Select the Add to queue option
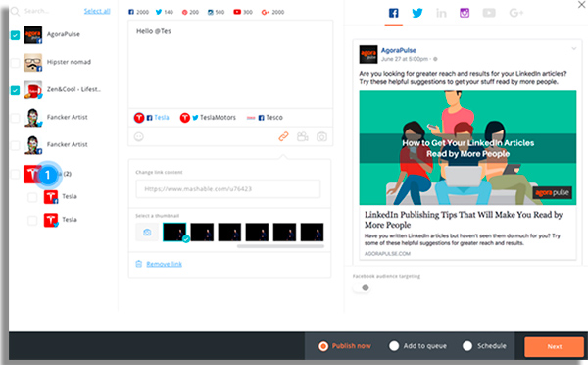Viewport: 588px width, 365px height. [417, 346]
